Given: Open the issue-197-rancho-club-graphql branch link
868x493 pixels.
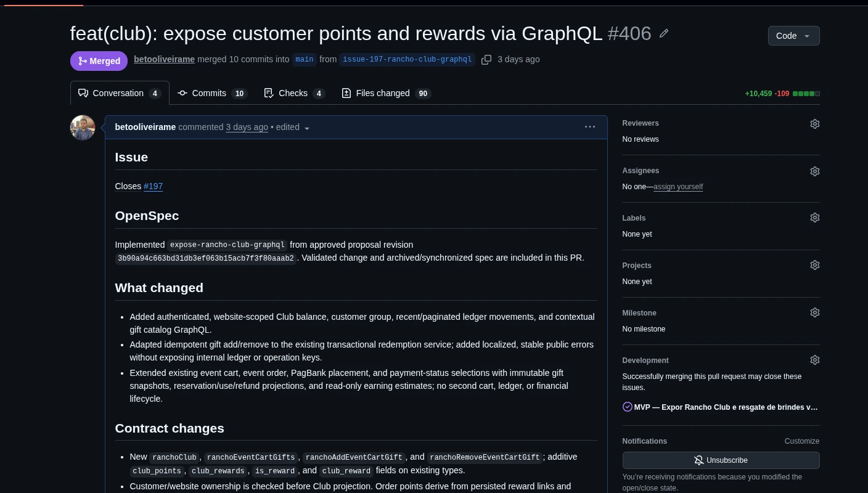Looking at the screenshot, I should (407, 60).
